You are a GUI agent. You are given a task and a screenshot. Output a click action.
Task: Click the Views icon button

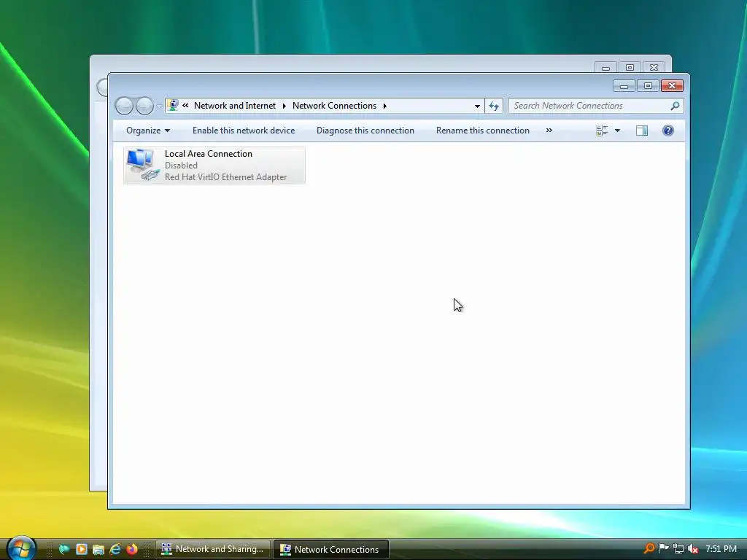602,131
